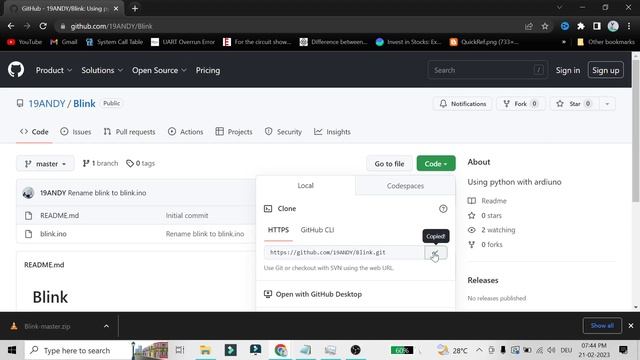Open the browser extensions puzzle icon
Image resolution: width=640 pixels, height=360 pixels.
point(581,26)
